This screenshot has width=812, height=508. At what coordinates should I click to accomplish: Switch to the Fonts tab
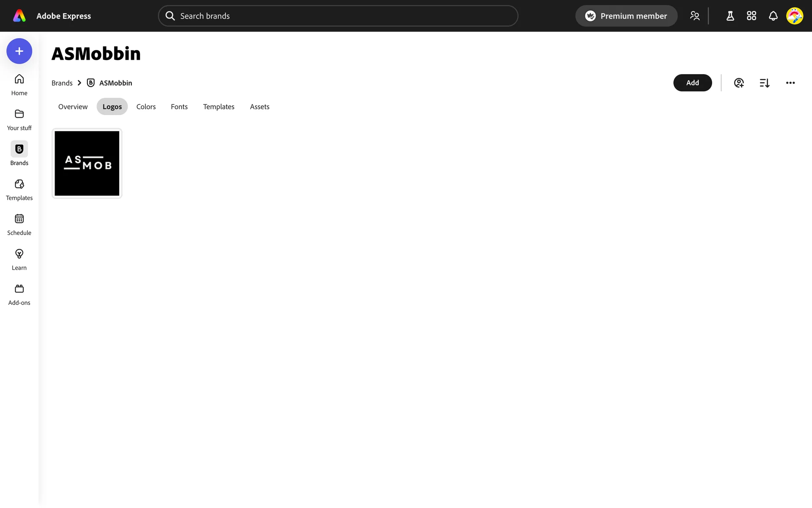pos(179,107)
